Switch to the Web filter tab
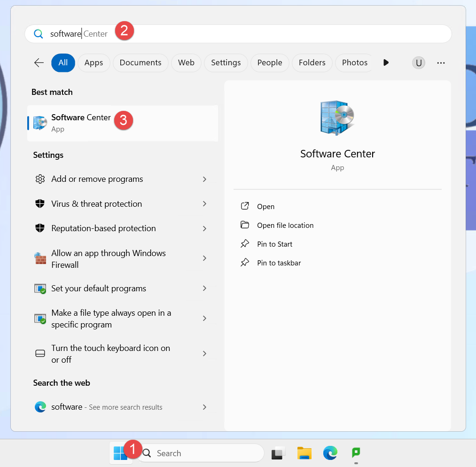The height and width of the screenshot is (467, 476). coord(186,63)
